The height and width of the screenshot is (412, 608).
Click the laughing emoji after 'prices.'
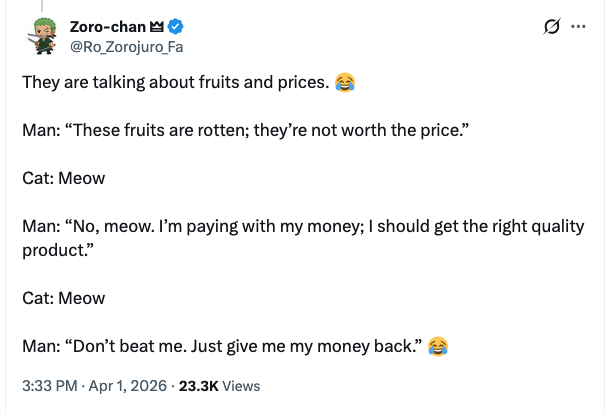(x=345, y=82)
